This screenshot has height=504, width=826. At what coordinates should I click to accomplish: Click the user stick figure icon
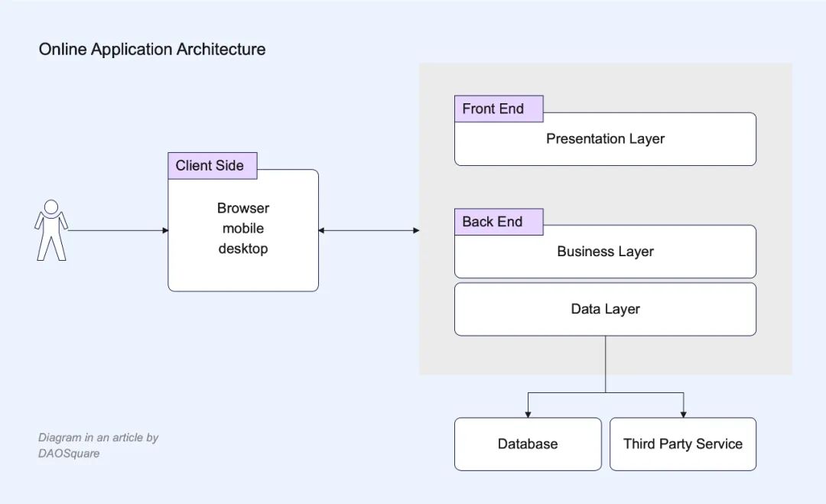51,230
